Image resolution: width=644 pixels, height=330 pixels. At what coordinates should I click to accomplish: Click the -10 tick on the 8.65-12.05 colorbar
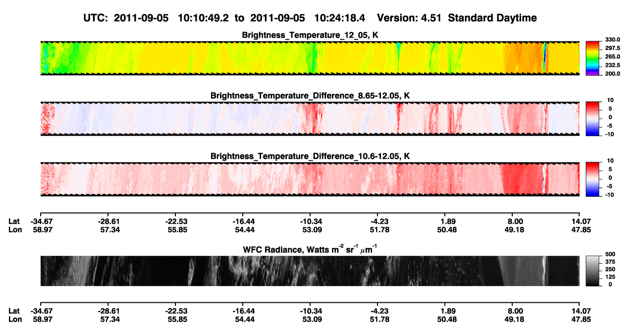point(609,134)
